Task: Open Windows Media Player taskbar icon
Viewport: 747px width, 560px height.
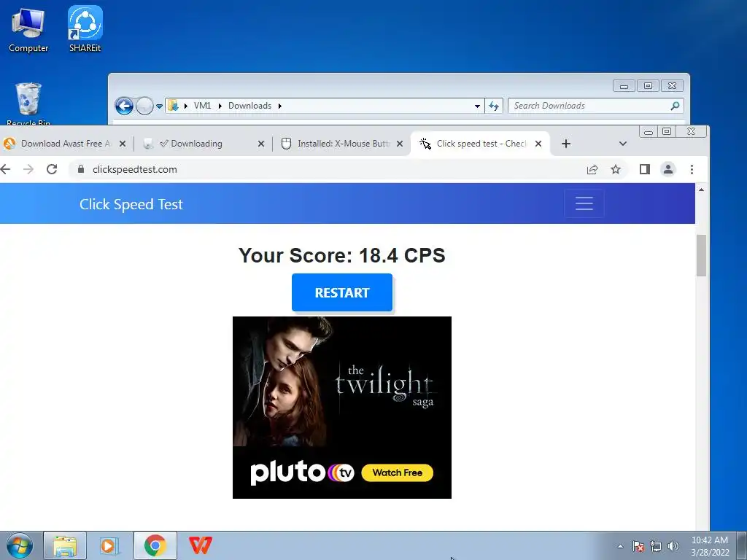Action: [109, 545]
